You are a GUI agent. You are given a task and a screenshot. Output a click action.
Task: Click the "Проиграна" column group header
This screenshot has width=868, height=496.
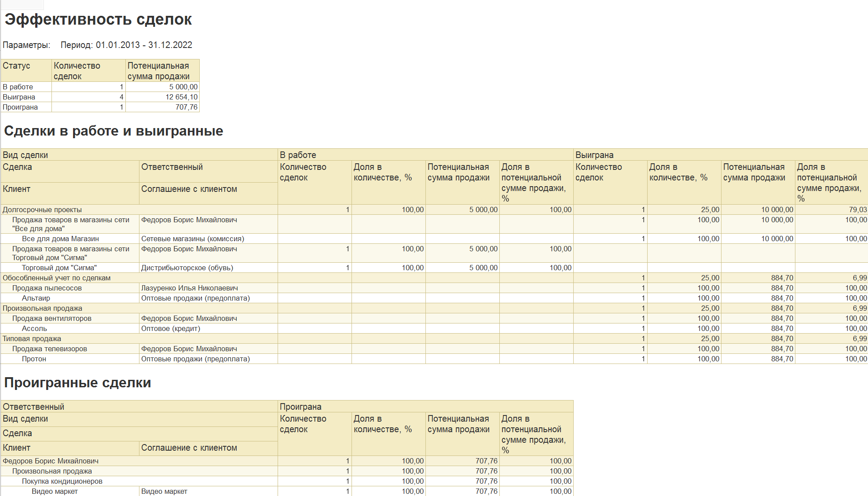pos(300,407)
